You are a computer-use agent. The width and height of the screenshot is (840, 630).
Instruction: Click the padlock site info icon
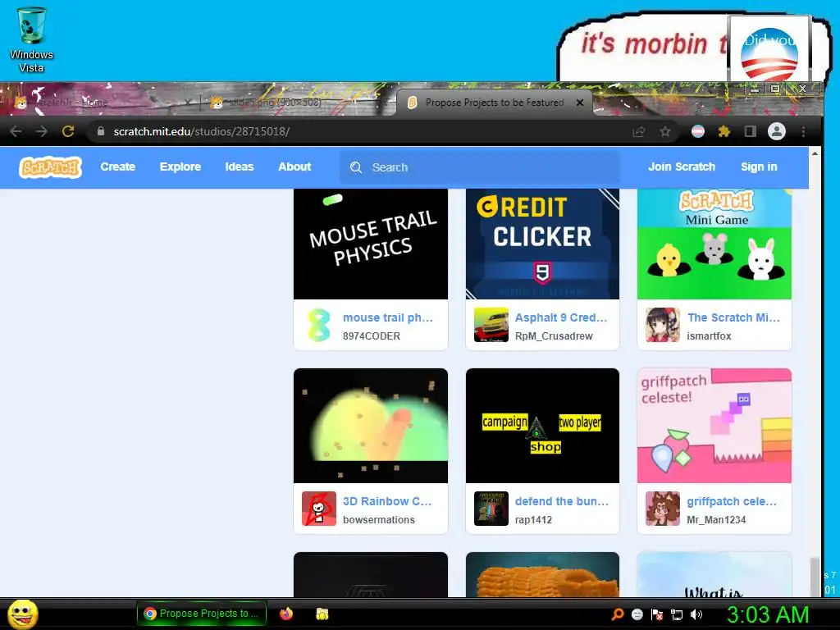(101, 131)
